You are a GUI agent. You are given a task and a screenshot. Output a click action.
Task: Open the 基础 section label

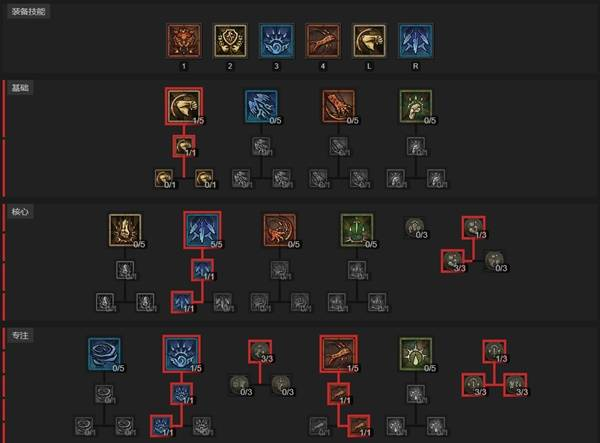tap(20, 88)
